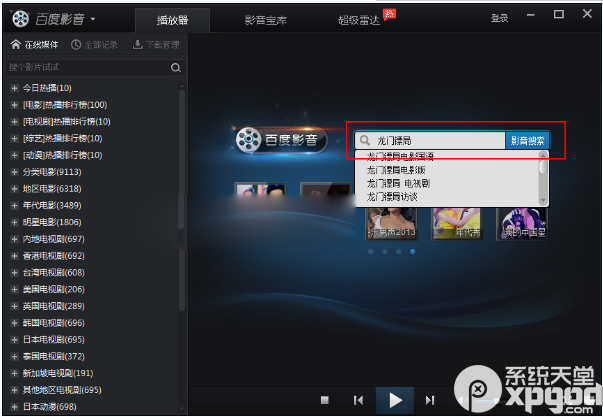
Task: Expand the 今日热播(10) category
Action: [x=14, y=88]
